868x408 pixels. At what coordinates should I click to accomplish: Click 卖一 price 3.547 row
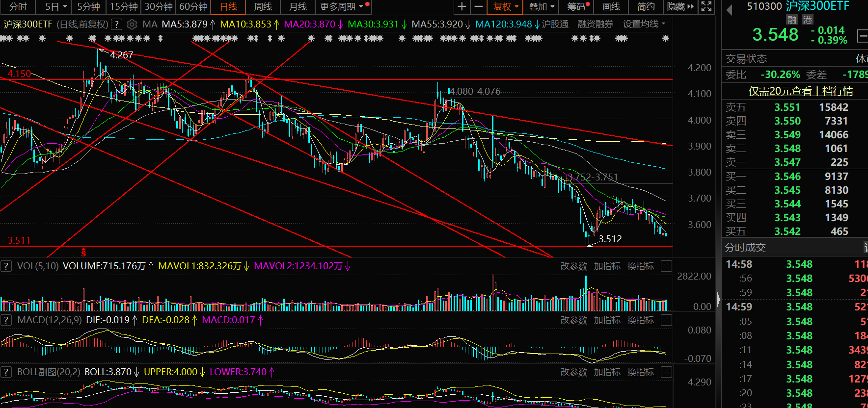coord(795,162)
